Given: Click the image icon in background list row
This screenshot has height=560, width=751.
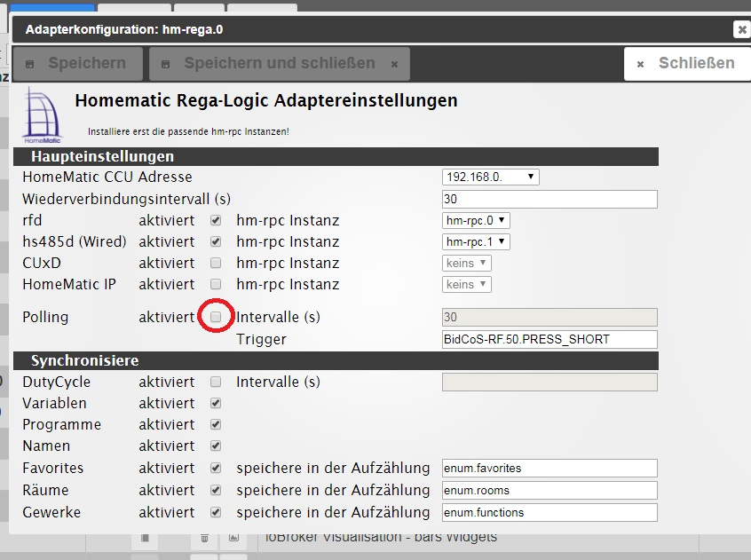Looking at the screenshot, I should (x=233, y=538).
